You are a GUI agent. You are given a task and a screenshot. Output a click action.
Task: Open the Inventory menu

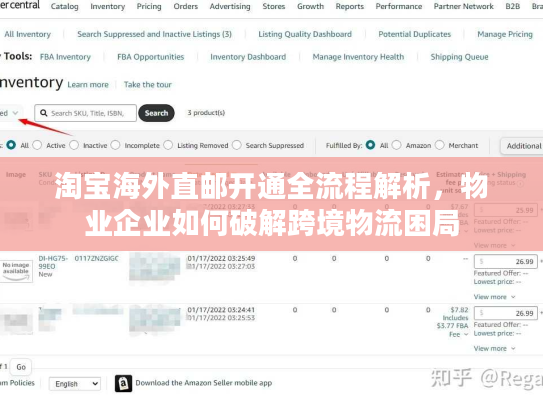108,6
